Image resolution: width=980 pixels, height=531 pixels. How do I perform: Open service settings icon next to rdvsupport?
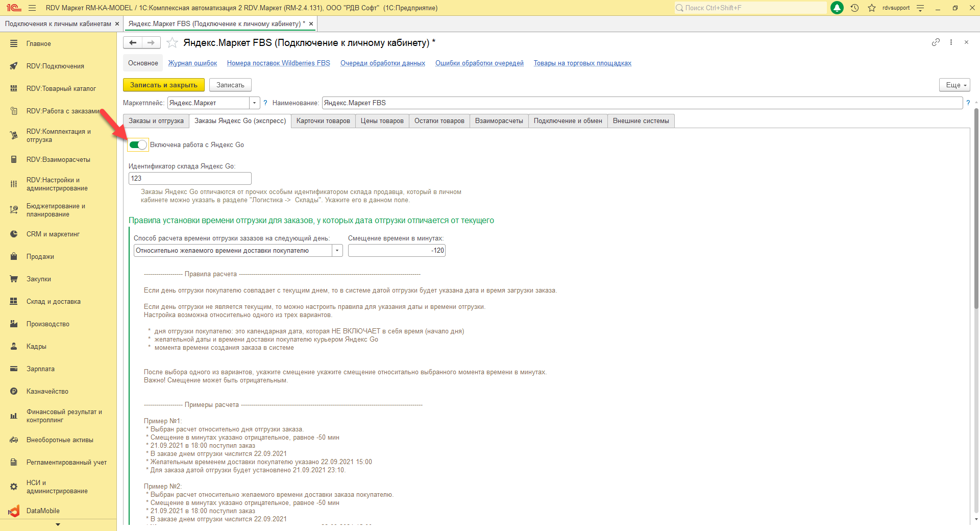920,8
